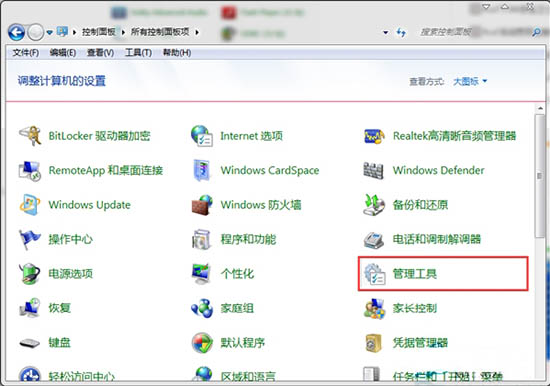Click the search magnifier icon

coord(536,33)
